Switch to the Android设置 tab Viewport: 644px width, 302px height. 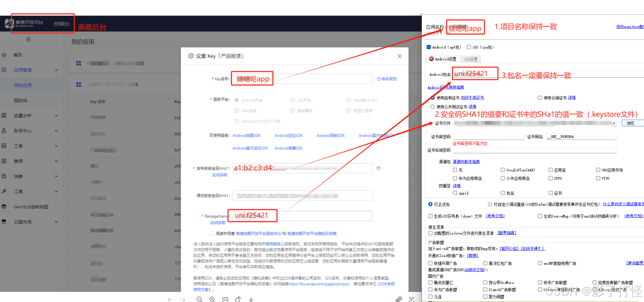[443, 59]
